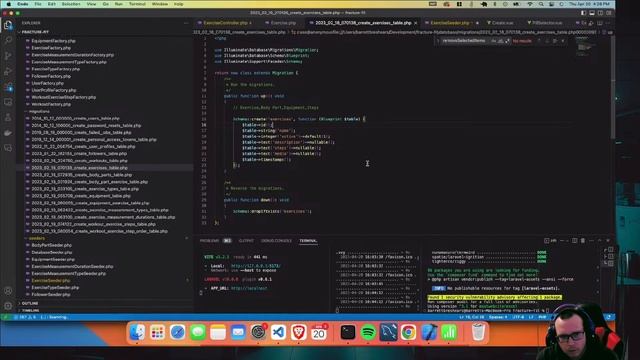Viewport: 640px width, 360px height.
Task: Open the Manage gear in activity bar
Action: coord(8,306)
